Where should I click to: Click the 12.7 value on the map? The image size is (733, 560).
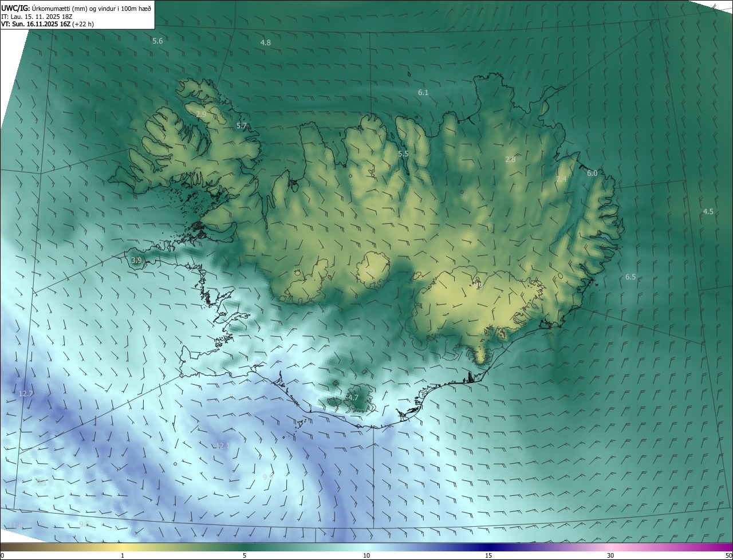point(26,394)
